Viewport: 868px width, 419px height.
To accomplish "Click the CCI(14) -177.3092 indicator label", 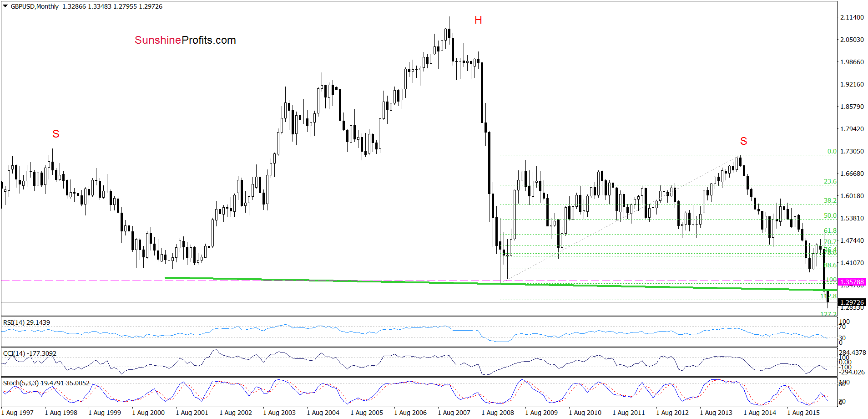I will [x=30, y=353].
